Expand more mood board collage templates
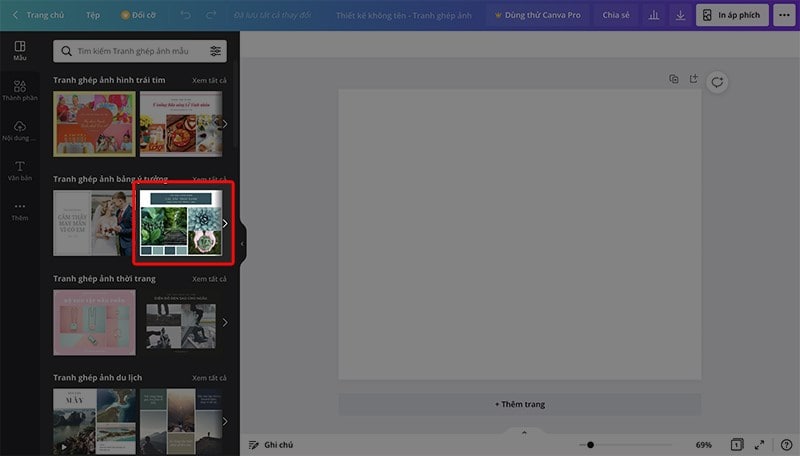The height and width of the screenshot is (456, 800). [x=225, y=223]
